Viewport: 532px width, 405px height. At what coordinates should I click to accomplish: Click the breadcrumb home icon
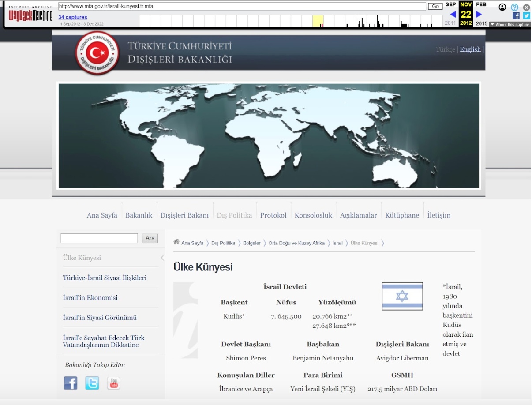(x=176, y=242)
